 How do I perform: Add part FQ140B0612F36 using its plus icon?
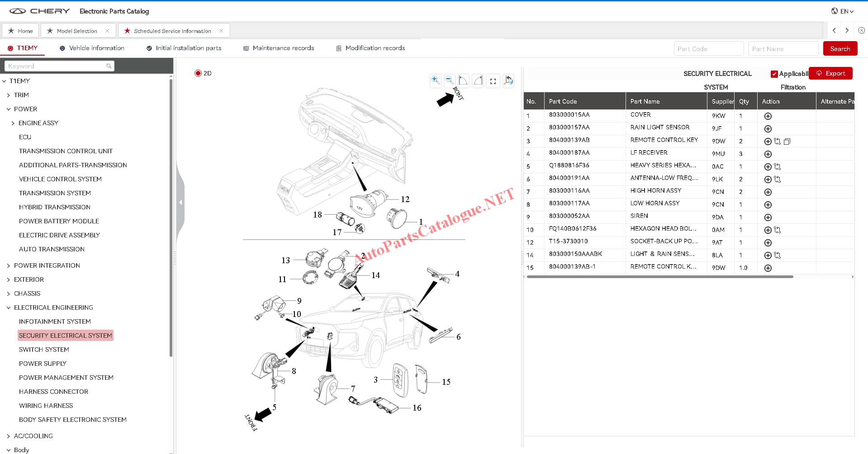pos(768,230)
